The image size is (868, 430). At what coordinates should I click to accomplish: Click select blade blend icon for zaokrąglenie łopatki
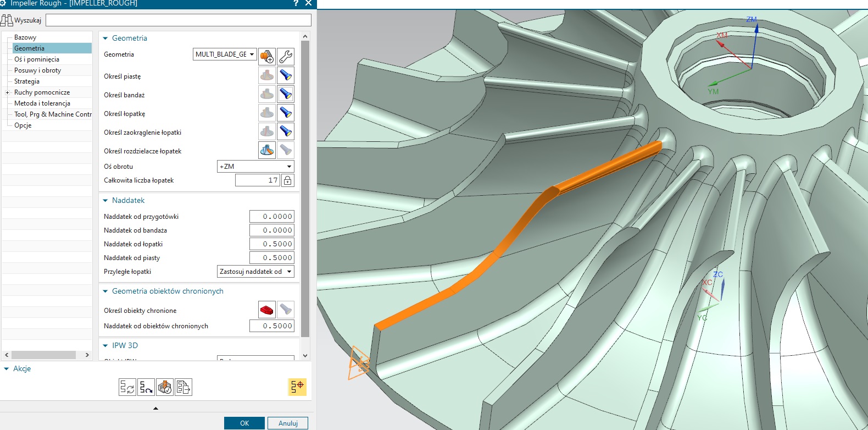pos(267,131)
